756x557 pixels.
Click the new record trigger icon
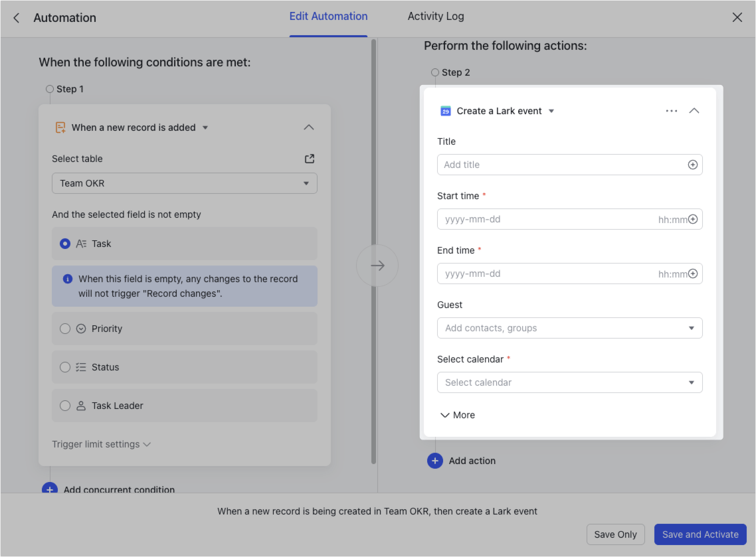click(60, 127)
